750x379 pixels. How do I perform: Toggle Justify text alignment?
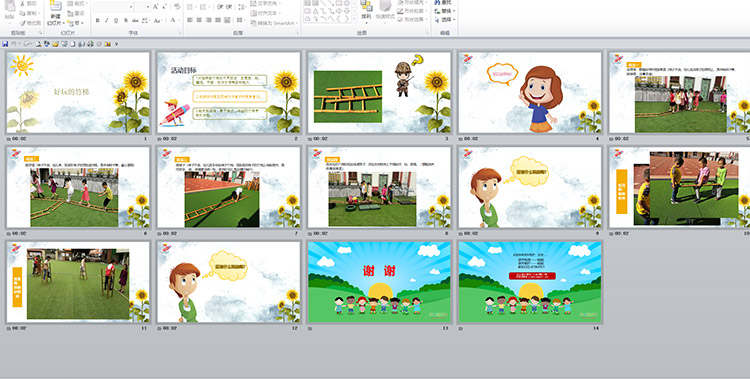pos(218,20)
